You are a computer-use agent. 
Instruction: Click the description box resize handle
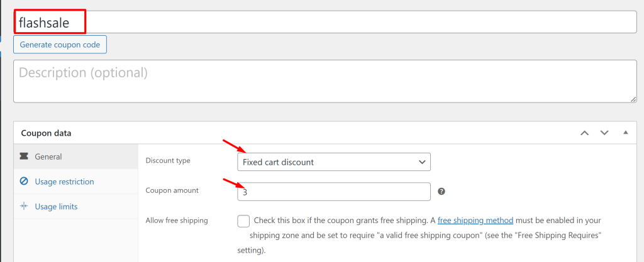click(633, 99)
